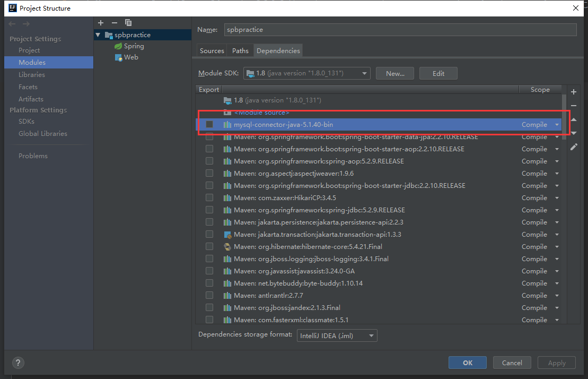Open scope dropdown for hibernate-core row

[557, 247]
